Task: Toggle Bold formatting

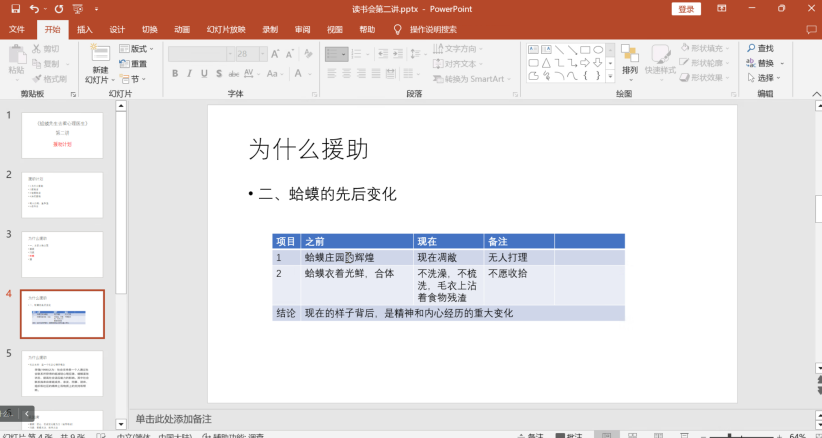Action: point(175,74)
